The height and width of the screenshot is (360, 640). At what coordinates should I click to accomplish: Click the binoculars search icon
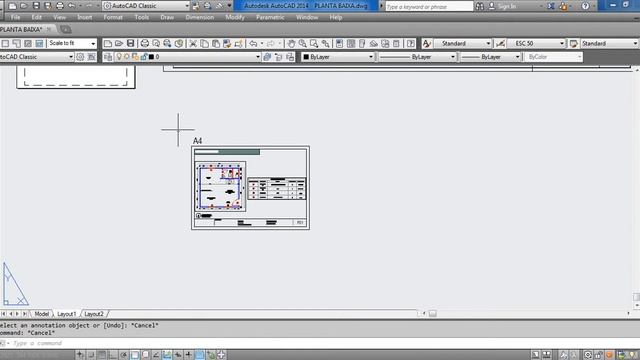point(480,6)
